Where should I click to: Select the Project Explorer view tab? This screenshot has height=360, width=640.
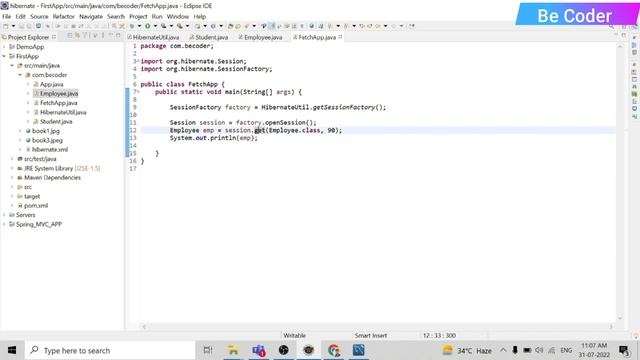click(x=29, y=37)
